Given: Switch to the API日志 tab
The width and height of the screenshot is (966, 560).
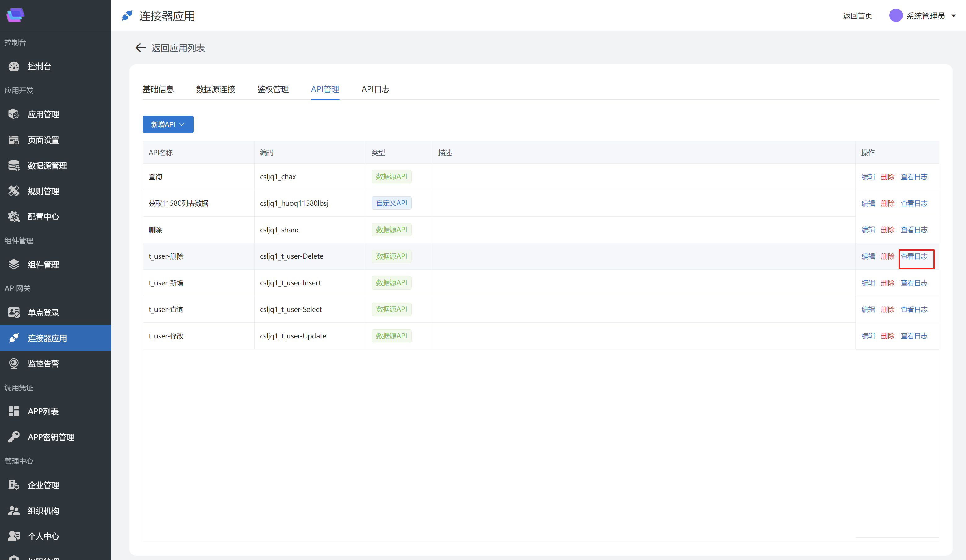Looking at the screenshot, I should (375, 89).
